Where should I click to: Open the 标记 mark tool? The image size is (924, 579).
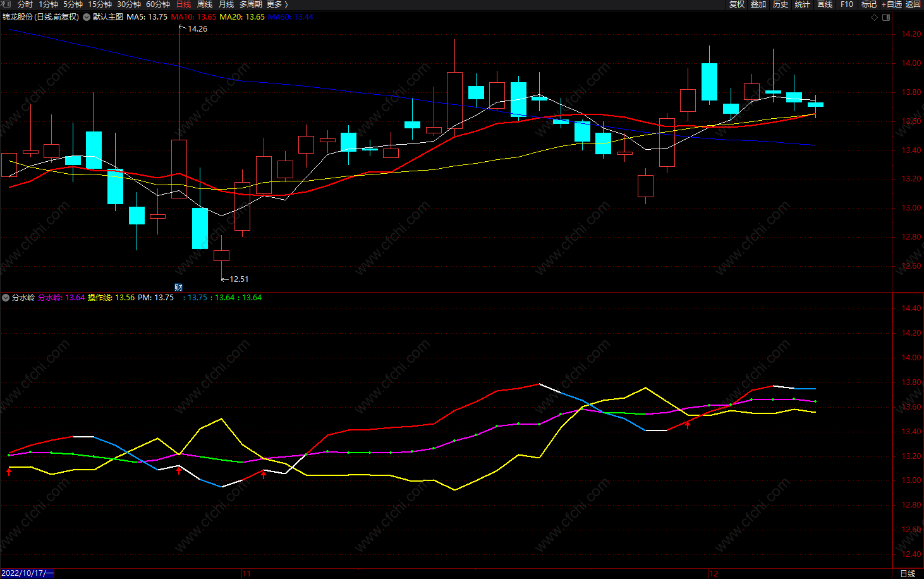click(869, 4)
